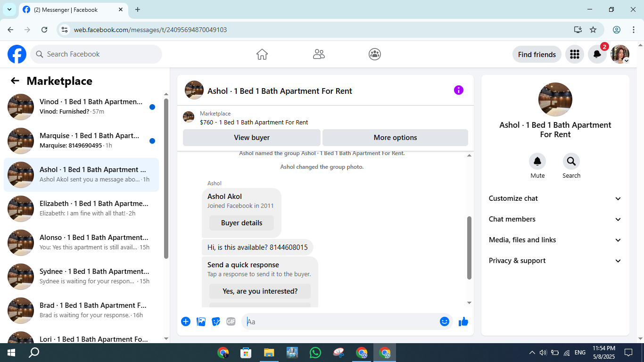Close the Messenger browser tab
The width and height of the screenshot is (644, 362).
121,9
